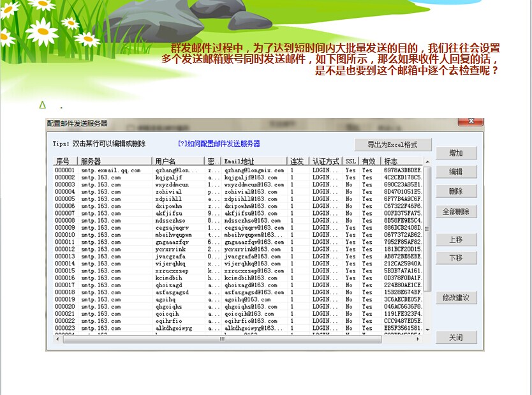Click the 增加 button to add a server

pos(455,153)
